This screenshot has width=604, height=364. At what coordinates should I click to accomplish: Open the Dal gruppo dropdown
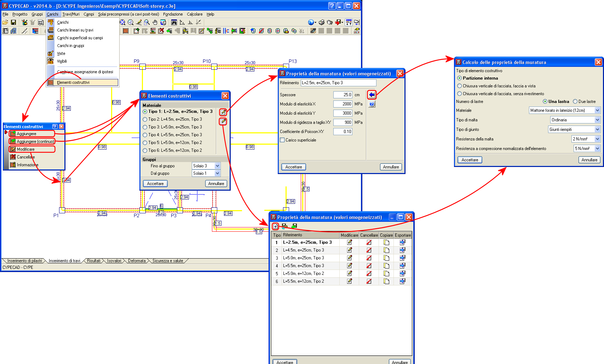(x=217, y=173)
